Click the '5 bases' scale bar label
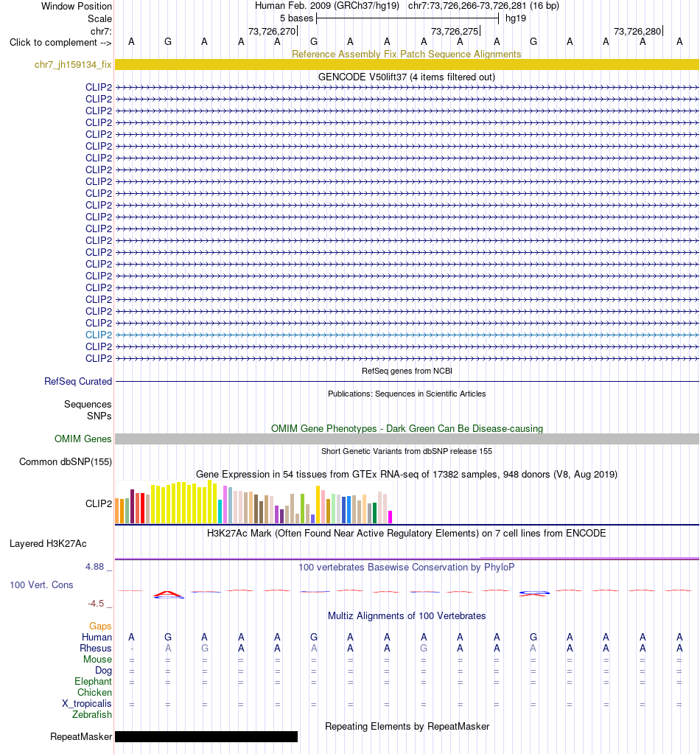The height and width of the screenshot is (754, 700). pyautogui.click(x=297, y=18)
